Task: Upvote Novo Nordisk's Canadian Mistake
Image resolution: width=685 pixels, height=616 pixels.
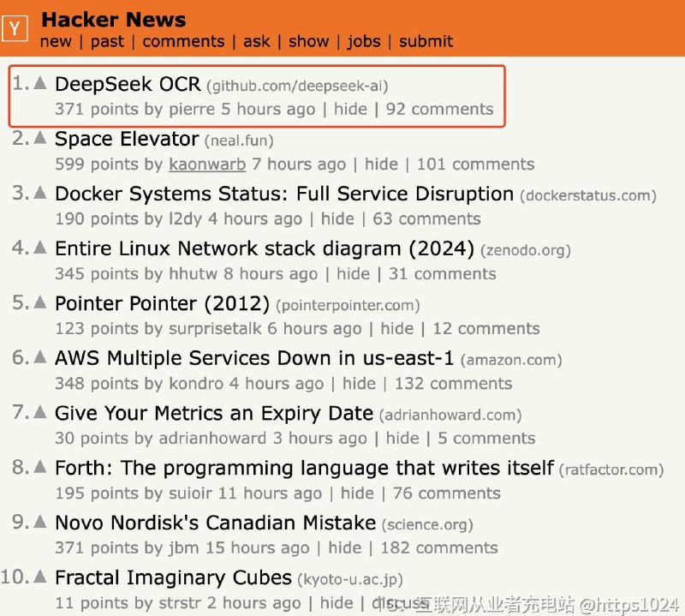Action: pyautogui.click(x=39, y=522)
